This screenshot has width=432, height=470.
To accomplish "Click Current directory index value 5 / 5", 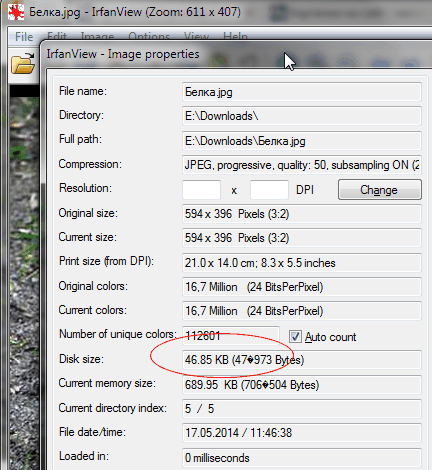I will pos(302,409).
